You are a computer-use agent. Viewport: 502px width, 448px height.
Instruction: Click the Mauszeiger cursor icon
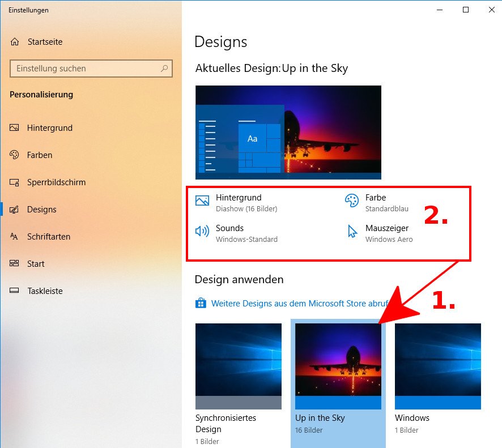[x=352, y=231]
